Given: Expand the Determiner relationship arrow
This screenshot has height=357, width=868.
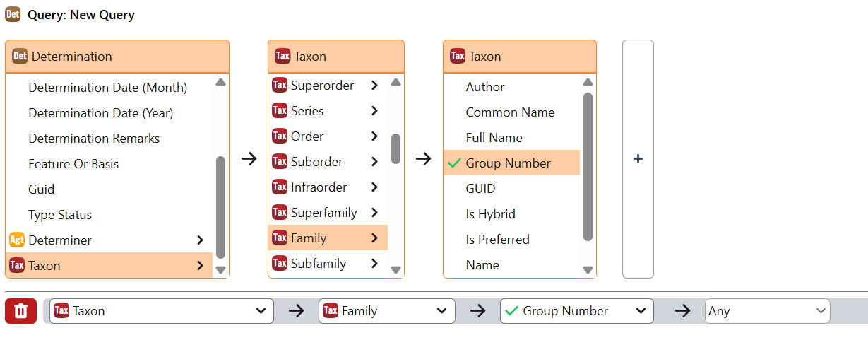Looking at the screenshot, I should (200, 240).
